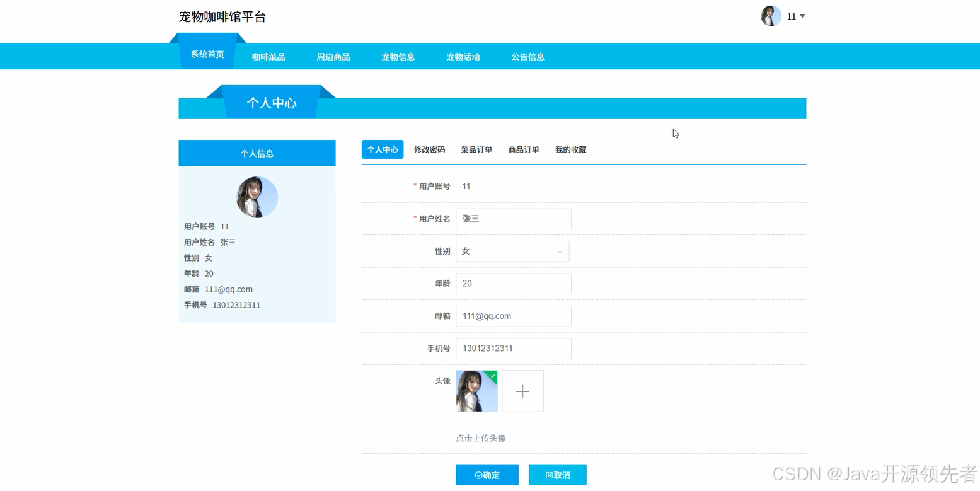
Task: Click the 点击上传头像 hint text
Action: (481, 438)
